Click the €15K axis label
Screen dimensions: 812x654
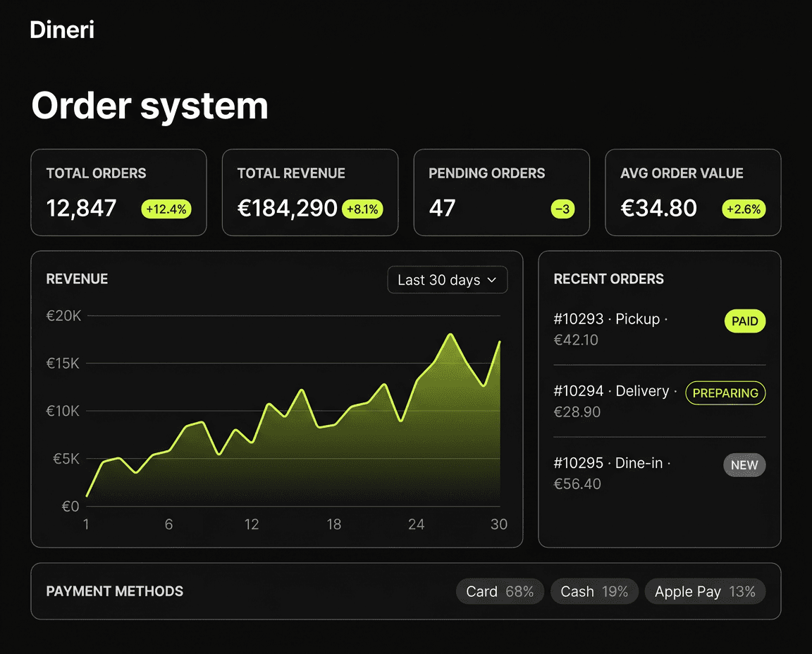pyautogui.click(x=63, y=364)
